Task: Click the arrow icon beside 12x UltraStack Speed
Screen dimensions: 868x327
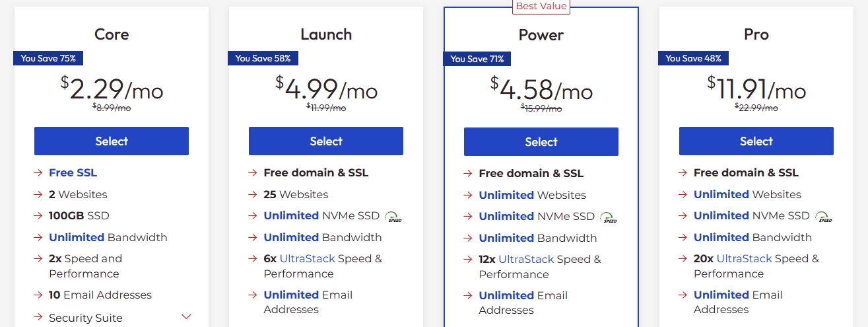Action: 468,260
